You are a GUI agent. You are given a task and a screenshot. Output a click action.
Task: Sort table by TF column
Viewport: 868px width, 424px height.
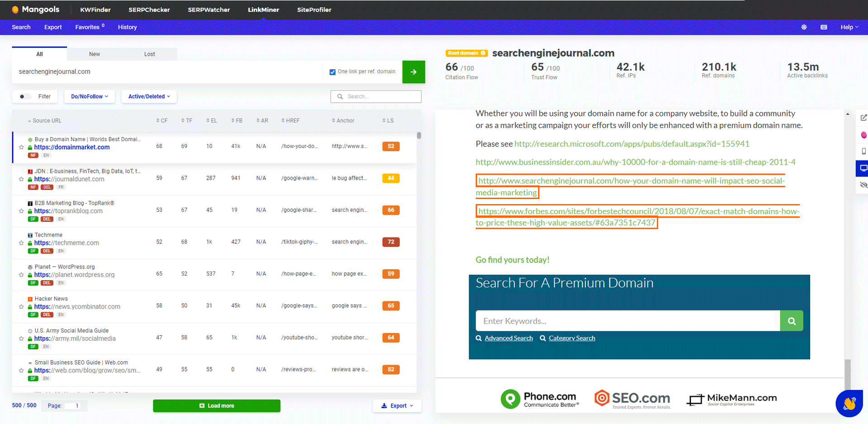pyautogui.click(x=187, y=121)
